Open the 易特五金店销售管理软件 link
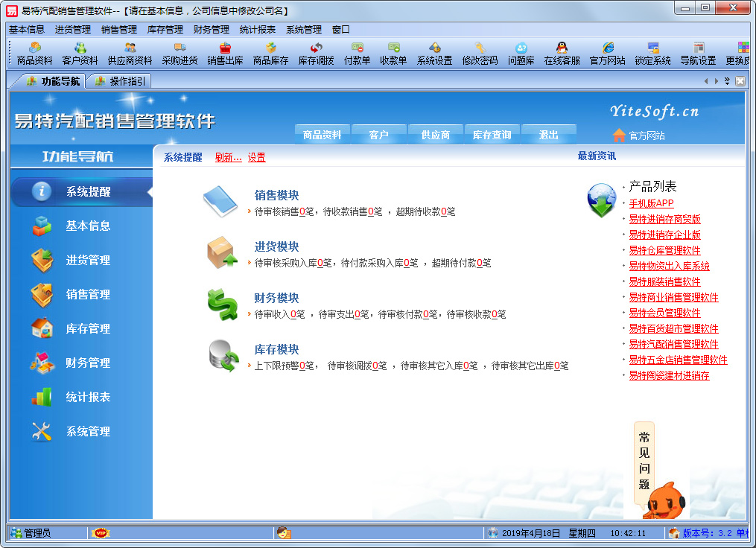Screen dimensions: 756x548 click(x=678, y=360)
